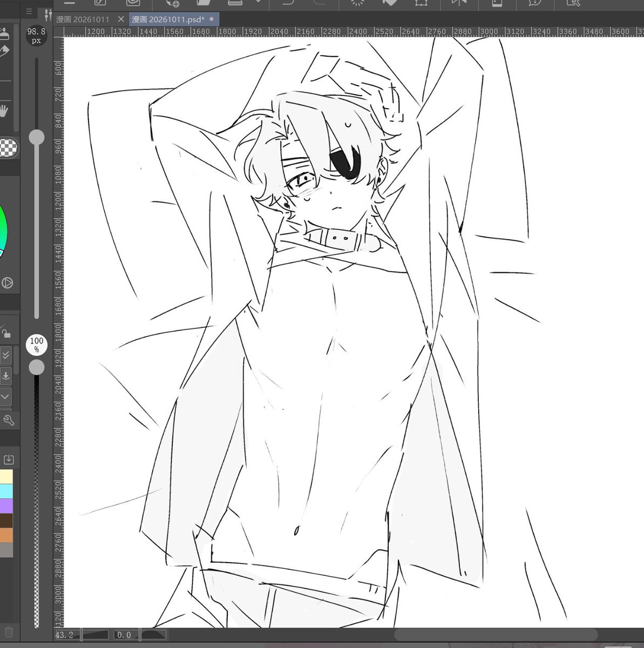This screenshot has height=648, width=644.
Task: Toggle the lock icon in the left panel
Action: [6, 333]
